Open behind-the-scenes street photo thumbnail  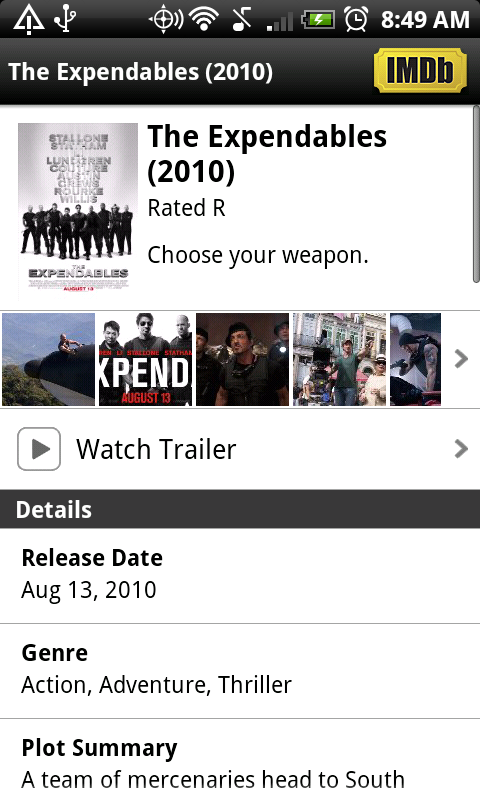[339, 360]
